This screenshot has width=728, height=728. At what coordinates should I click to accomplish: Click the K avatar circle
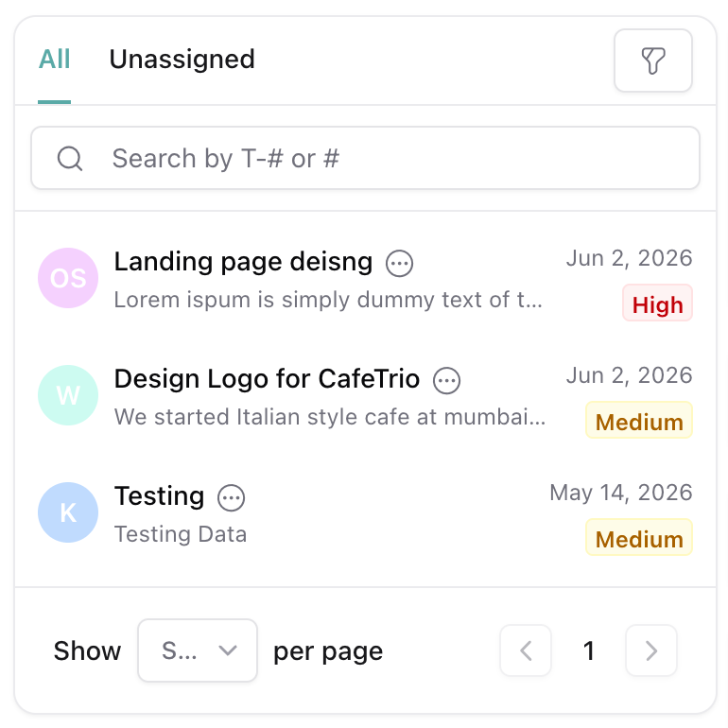click(x=68, y=512)
